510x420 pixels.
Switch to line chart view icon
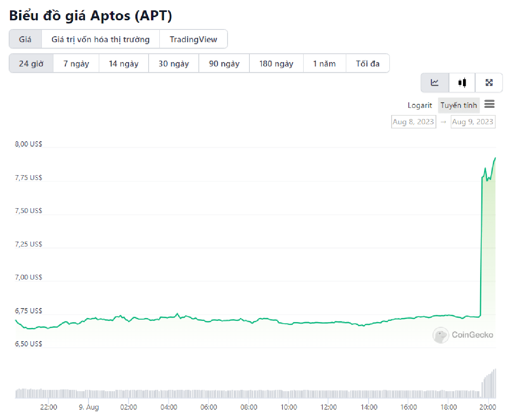pyautogui.click(x=435, y=82)
